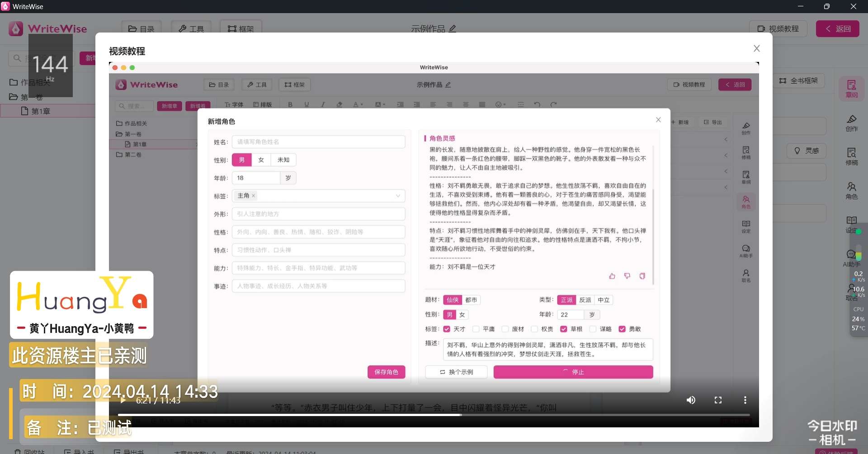The height and width of the screenshot is (454, 868).
Task: Click the 姓名 field in the video form
Action: point(318,142)
